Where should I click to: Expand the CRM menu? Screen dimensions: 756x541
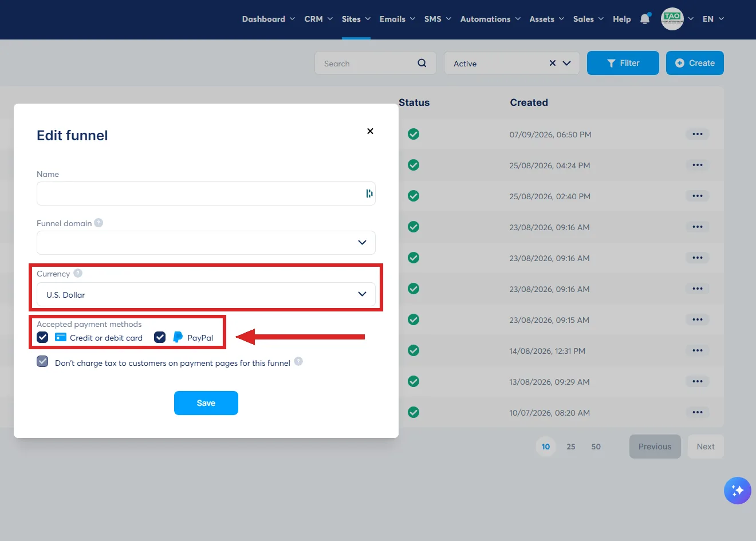click(318, 19)
